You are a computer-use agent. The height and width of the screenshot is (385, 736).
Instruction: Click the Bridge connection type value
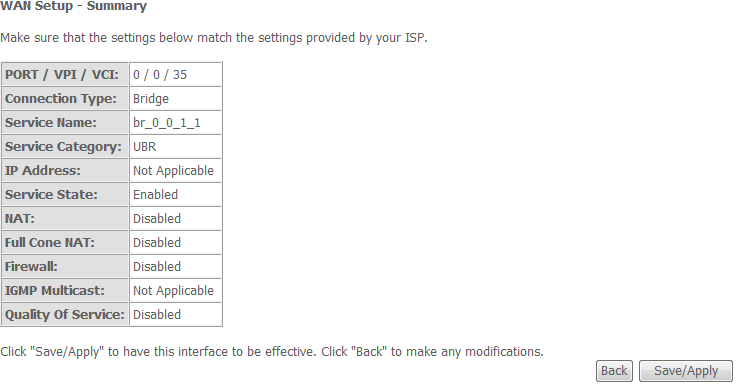click(151, 99)
